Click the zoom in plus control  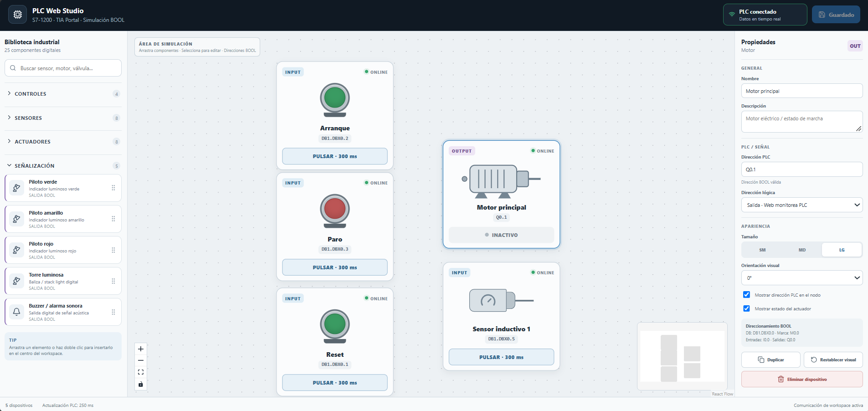(141, 349)
